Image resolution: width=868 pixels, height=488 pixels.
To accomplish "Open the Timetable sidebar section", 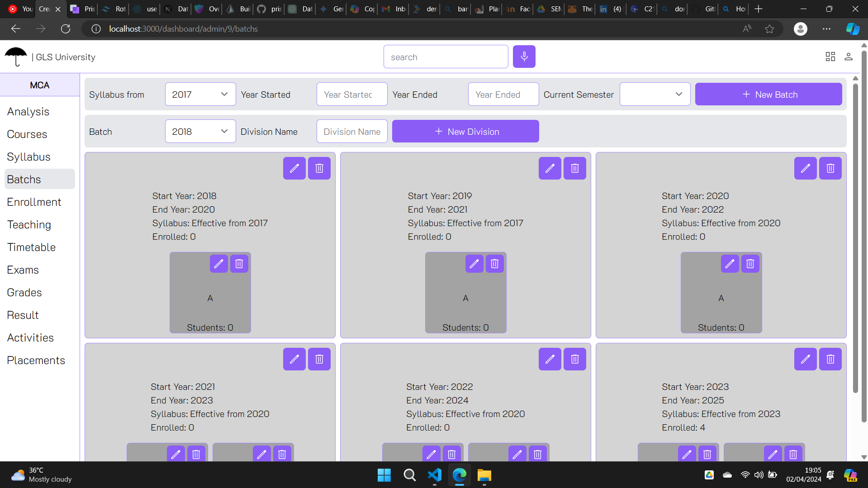I will point(32,247).
